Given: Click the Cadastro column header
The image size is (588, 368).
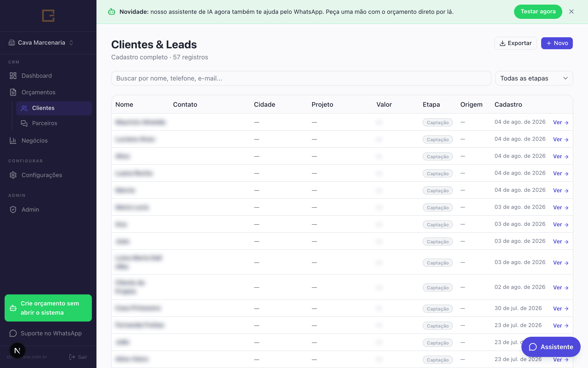Looking at the screenshot, I should (508, 105).
